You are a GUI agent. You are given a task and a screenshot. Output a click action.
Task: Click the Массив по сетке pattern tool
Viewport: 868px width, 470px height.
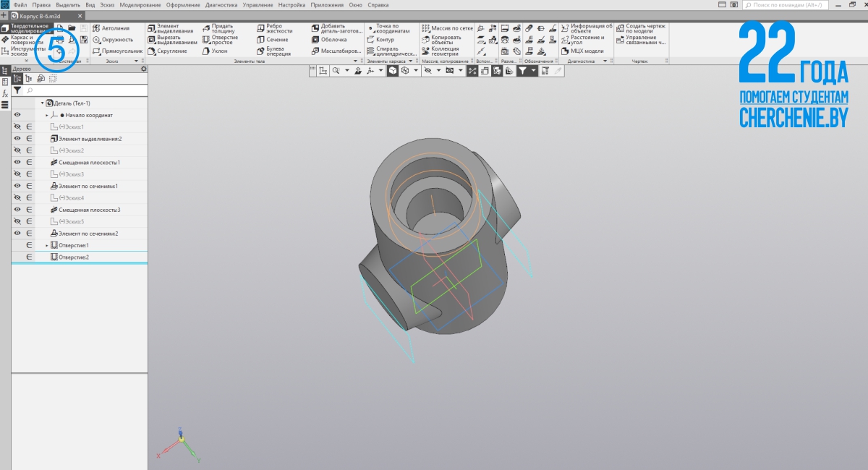(x=447, y=28)
